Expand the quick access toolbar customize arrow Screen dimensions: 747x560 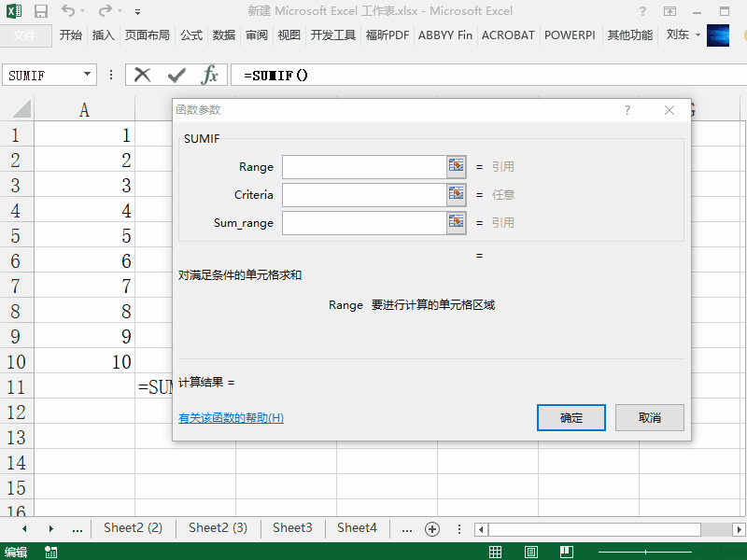138,12
